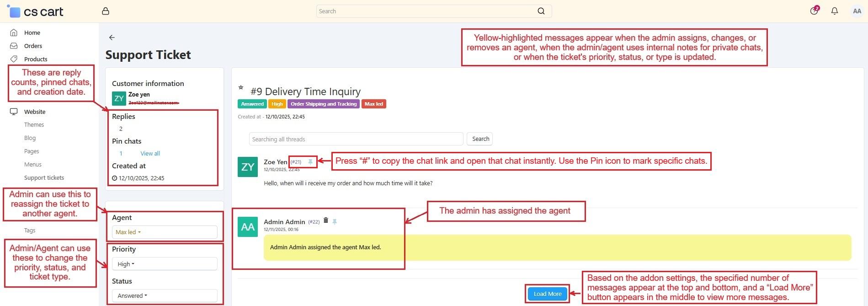Star the Delivery Time Inquiry ticket
The width and height of the screenshot is (868, 306).
(x=241, y=87)
